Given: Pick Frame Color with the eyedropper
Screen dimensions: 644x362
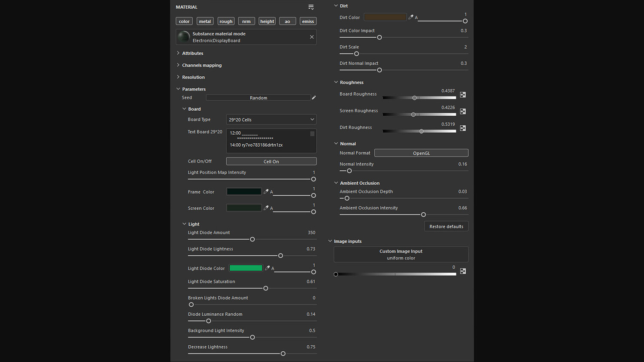Looking at the screenshot, I should coord(266,192).
